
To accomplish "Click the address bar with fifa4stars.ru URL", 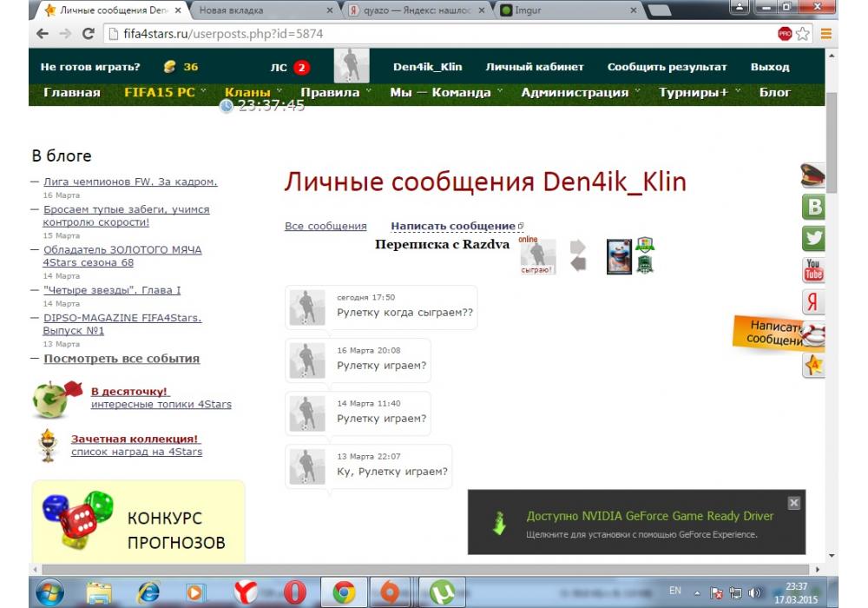I will (434, 34).
